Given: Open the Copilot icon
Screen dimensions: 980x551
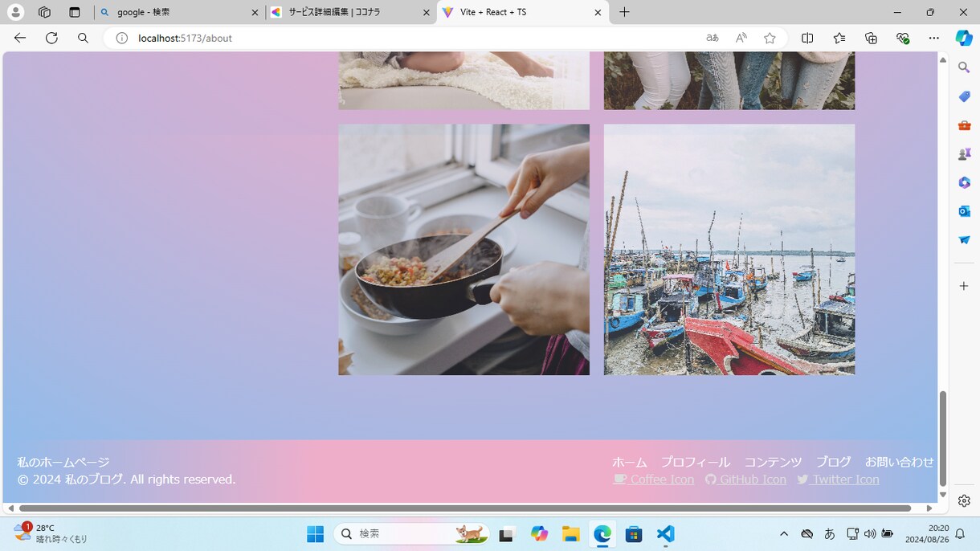Looking at the screenshot, I should [x=964, y=38].
